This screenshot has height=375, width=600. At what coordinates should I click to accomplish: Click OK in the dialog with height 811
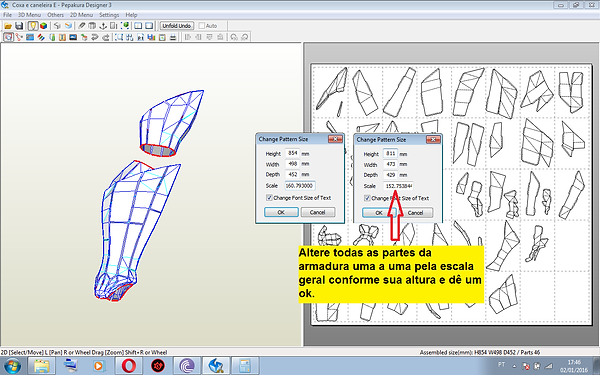click(379, 213)
